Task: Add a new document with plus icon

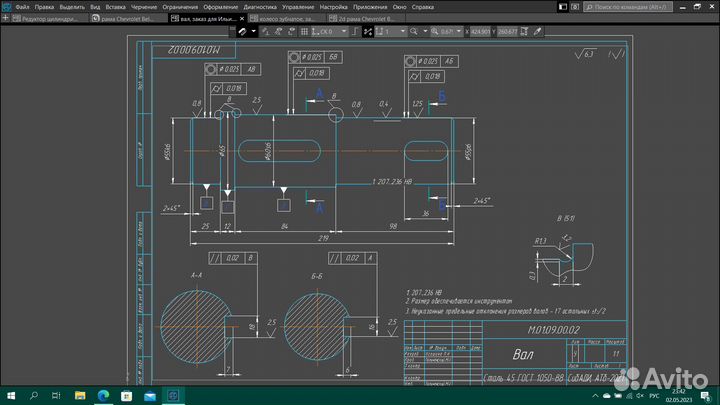Action: [6, 18]
